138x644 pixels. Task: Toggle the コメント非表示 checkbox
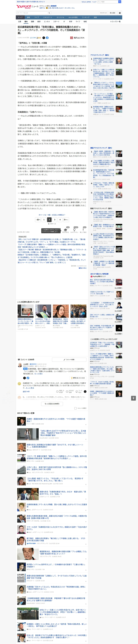(x=75, y=408)
